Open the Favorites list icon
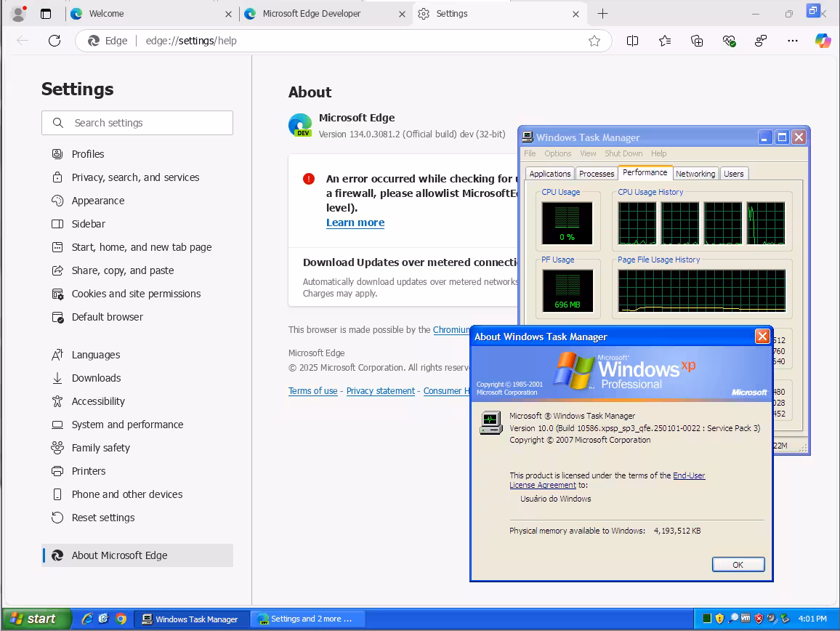 pos(665,41)
